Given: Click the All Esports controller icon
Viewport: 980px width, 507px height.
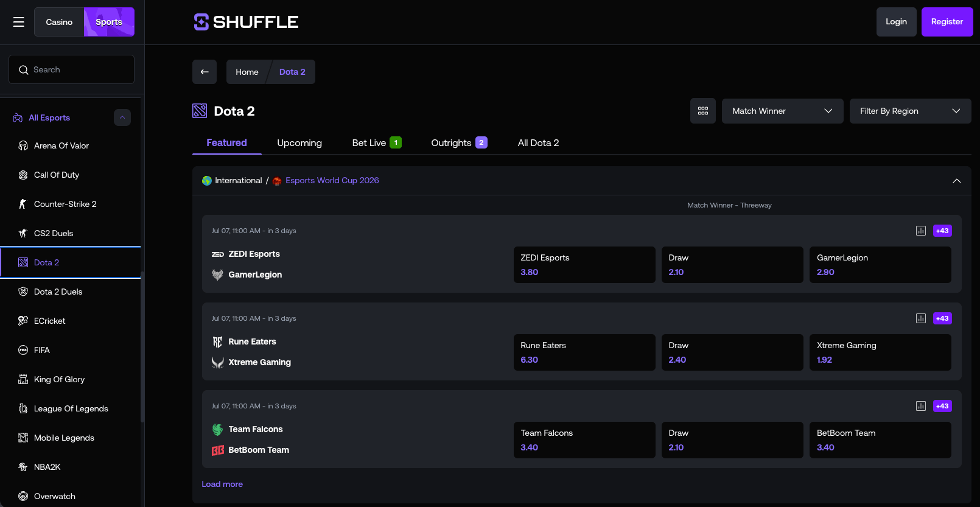Looking at the screenshot, I should [18, 117].
